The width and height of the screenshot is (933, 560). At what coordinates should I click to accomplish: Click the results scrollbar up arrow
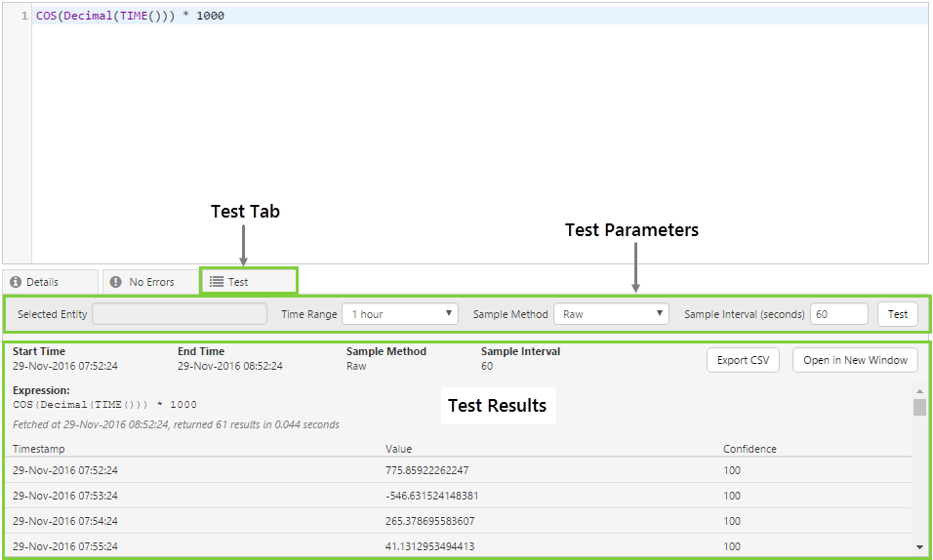919,389
